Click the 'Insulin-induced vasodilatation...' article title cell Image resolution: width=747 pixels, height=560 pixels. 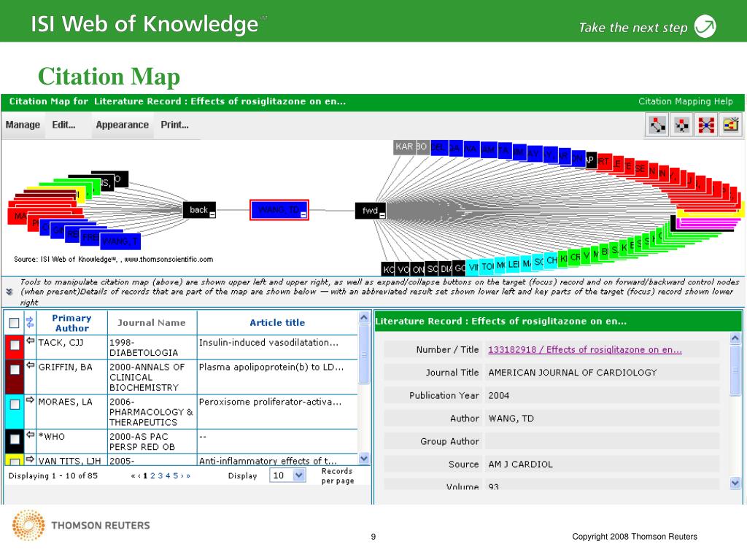click(277, 347)
